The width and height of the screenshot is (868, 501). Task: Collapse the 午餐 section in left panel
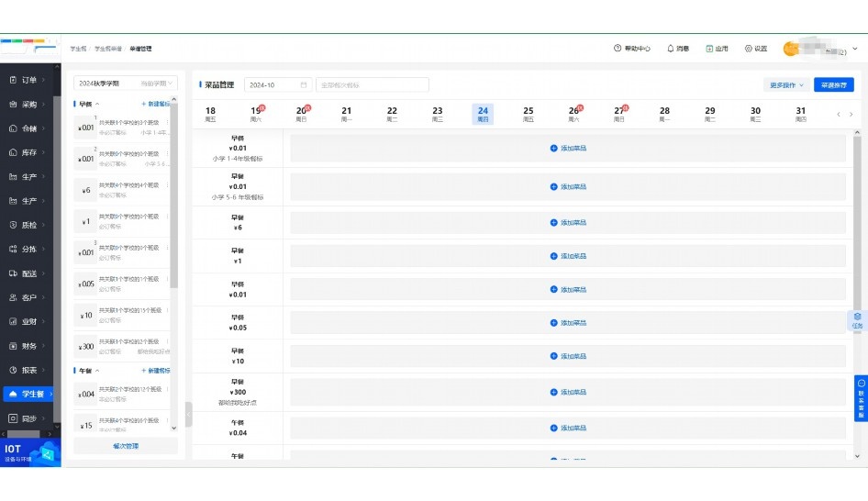pyautogui.click(x=97, y=371)
